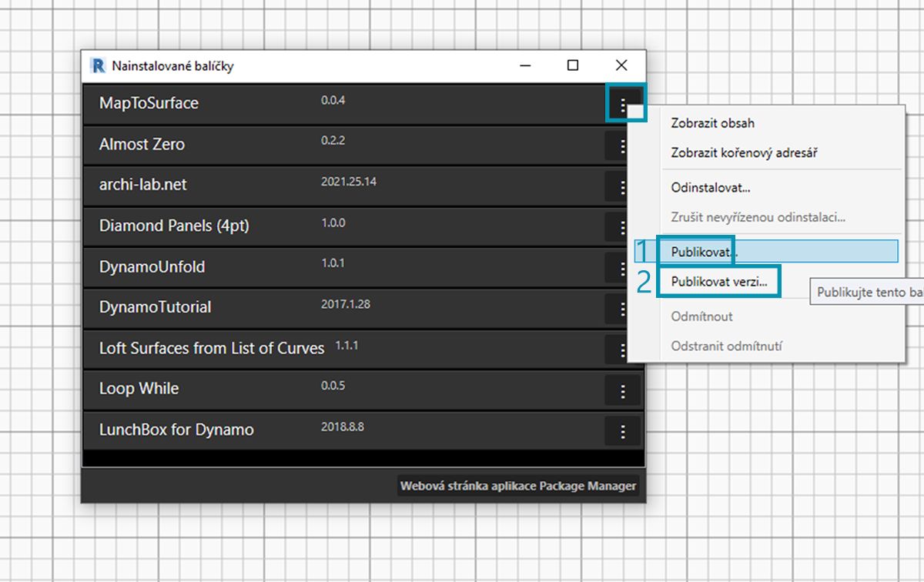Screen dimensions: 924x582
Task: Open the three-dot menu for MapToSurface
Action: click(624, 104)
